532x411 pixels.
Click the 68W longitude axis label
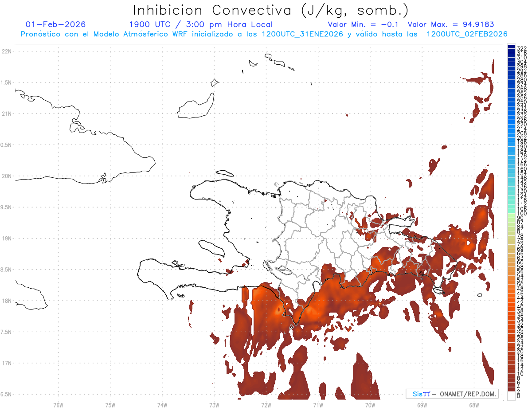(x=474, y=405)
